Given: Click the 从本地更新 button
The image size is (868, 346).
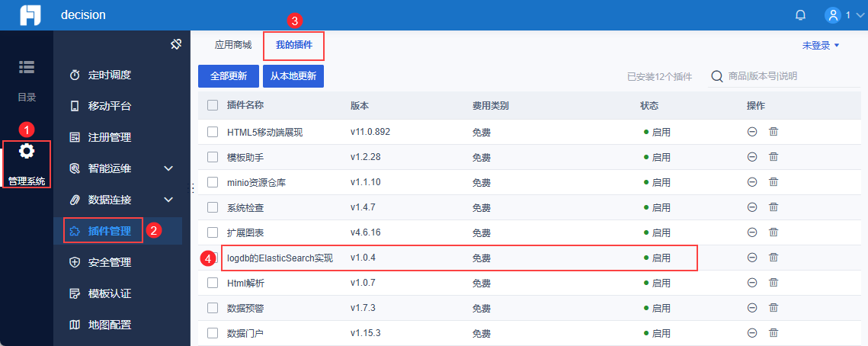Looking at the screenshot, I should [x=293, y=76].
